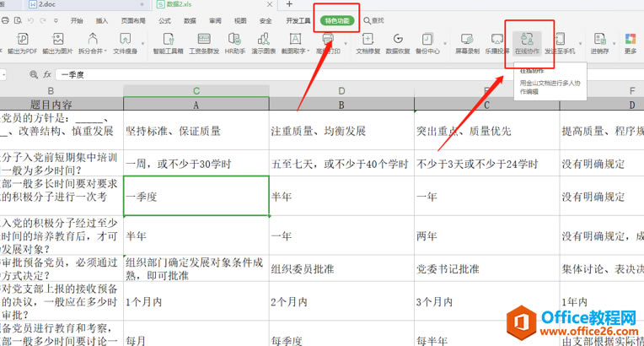Open the 公式 ribbon tab

[x=164, y=20]
